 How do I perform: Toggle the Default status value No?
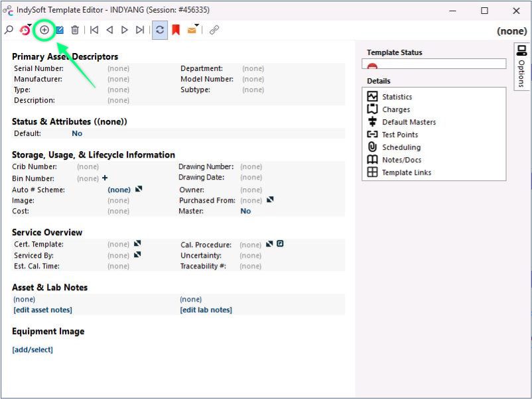77,133
